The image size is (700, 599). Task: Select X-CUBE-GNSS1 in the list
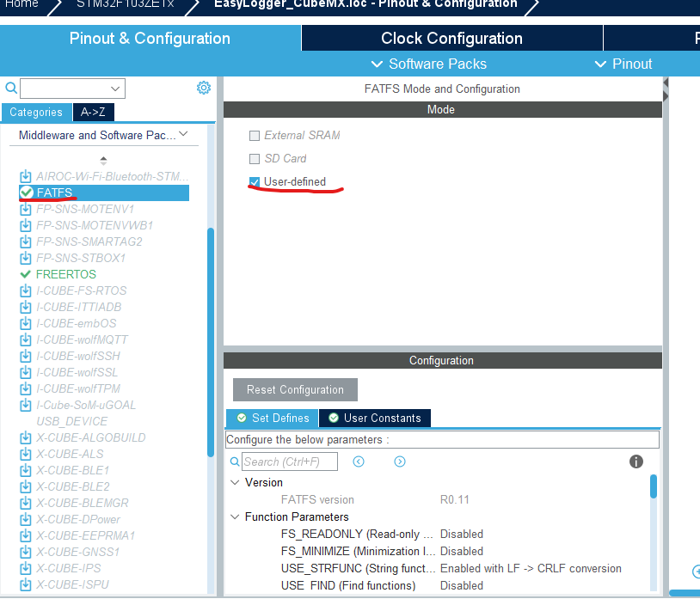point(78,552)
